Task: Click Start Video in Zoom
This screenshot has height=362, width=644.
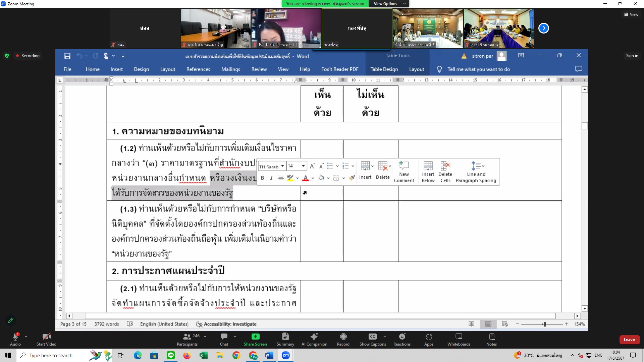Action: [x=46, y=339]
